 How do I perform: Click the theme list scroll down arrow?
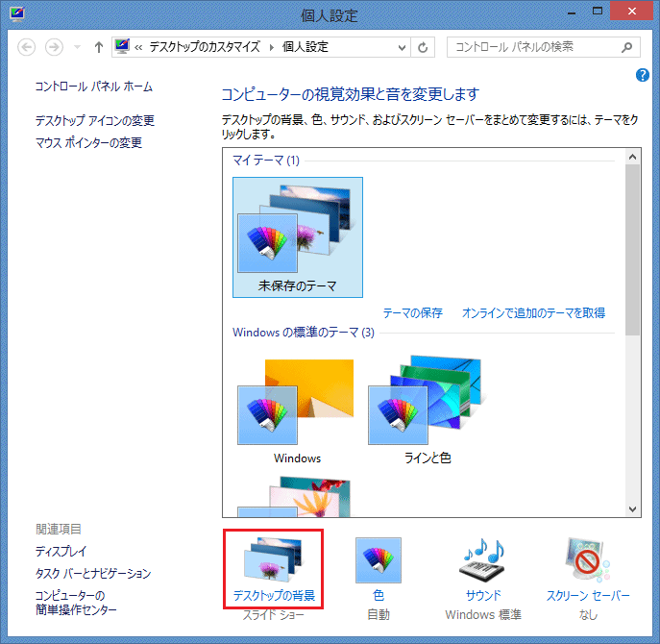pyautogui.click(x=632, y=508)
